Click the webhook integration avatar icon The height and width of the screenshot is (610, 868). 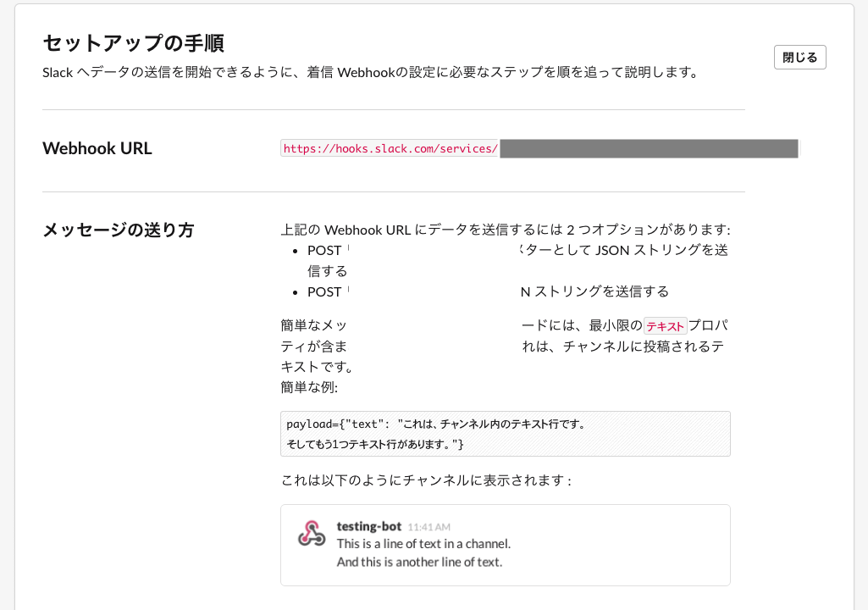click(312, 534)
